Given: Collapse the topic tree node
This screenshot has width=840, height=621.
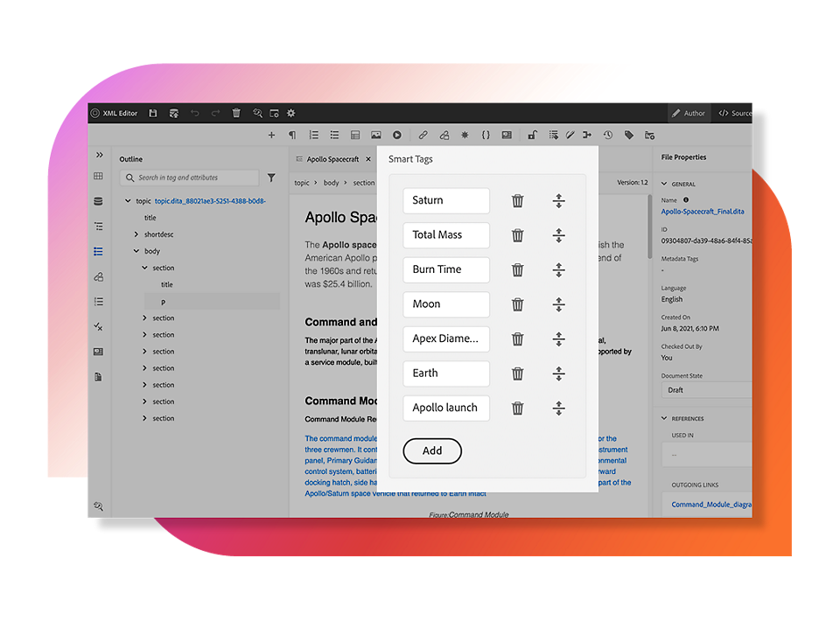Looking at the screenshot, I should click(128, 201).
